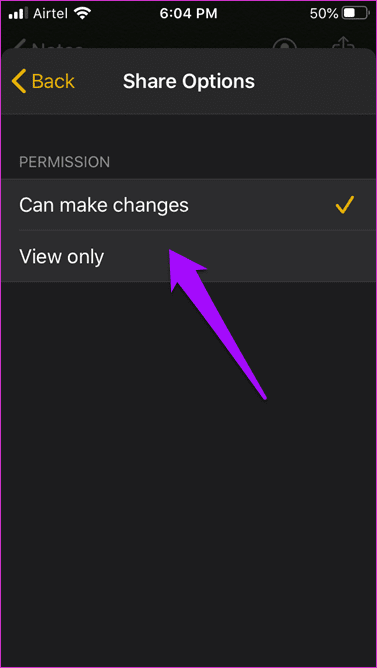Tap the Share Options title

189,81
